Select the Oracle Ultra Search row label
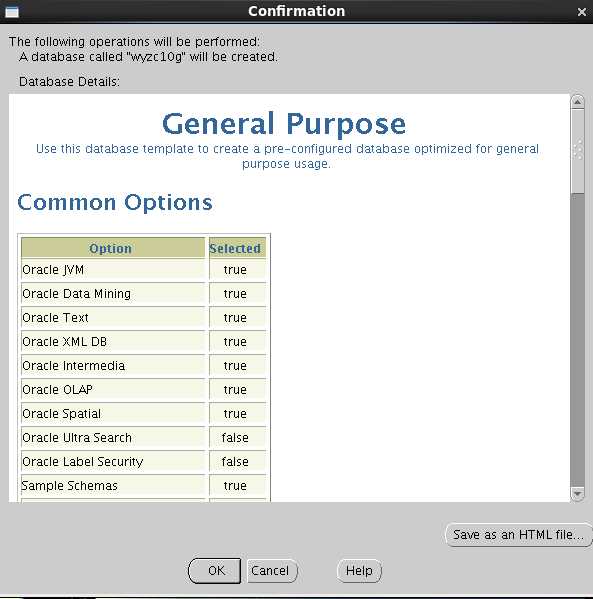 77,438
